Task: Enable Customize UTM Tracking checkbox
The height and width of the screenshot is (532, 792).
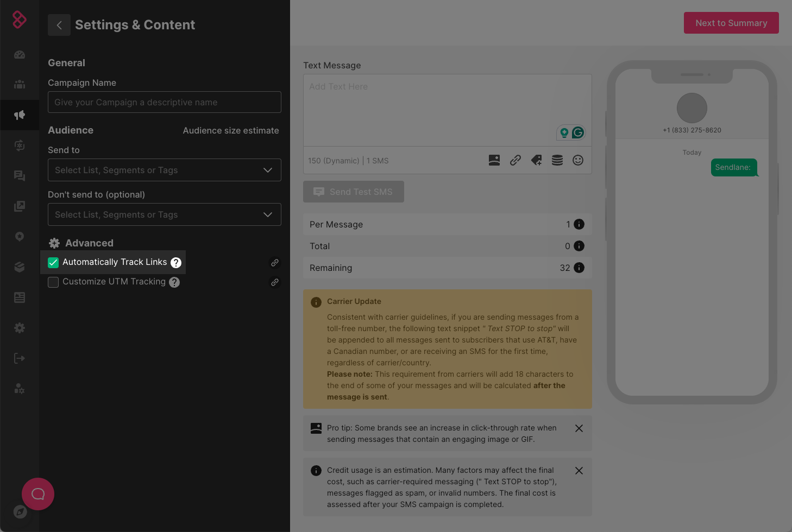Action: click(x=53, y=282)
